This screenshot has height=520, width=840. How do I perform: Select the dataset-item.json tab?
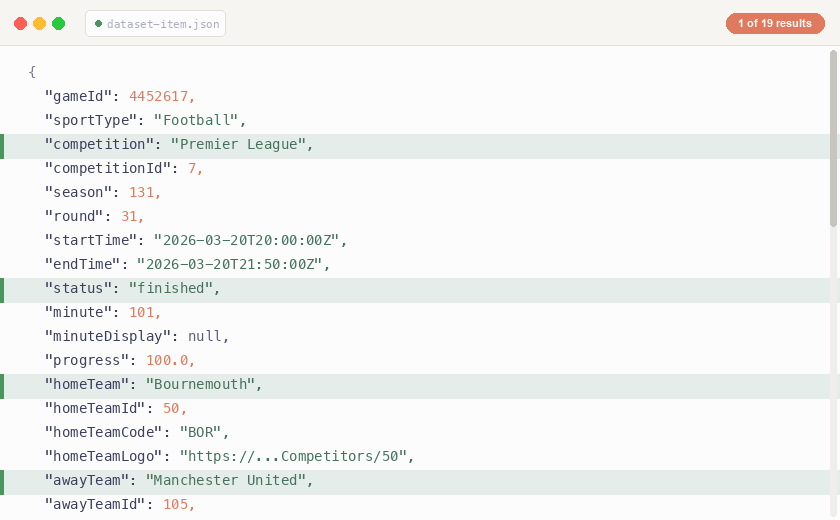pos(155,24)
